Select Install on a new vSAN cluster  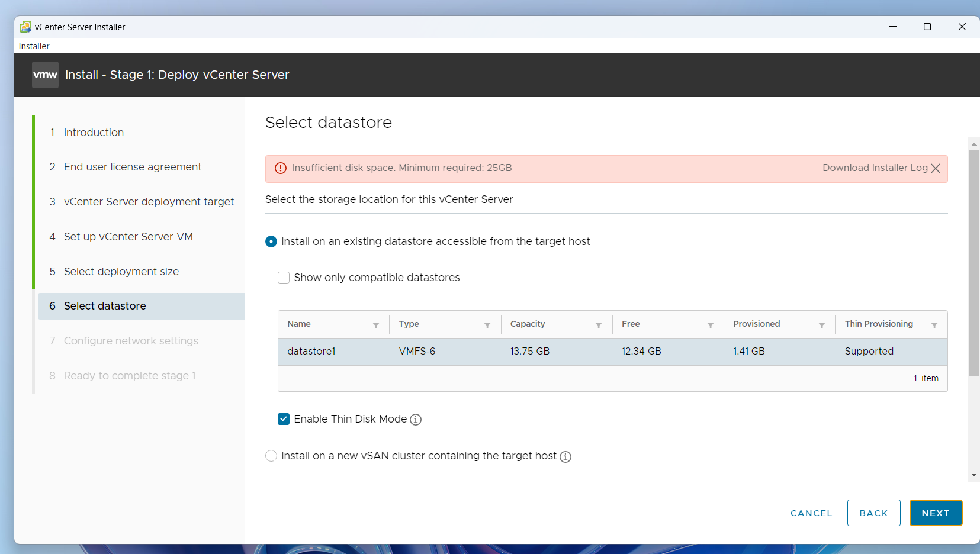click(271, 456)
